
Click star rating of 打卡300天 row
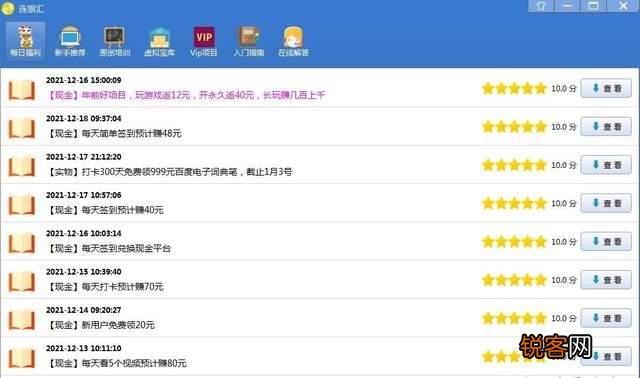(x=514, y=165)
